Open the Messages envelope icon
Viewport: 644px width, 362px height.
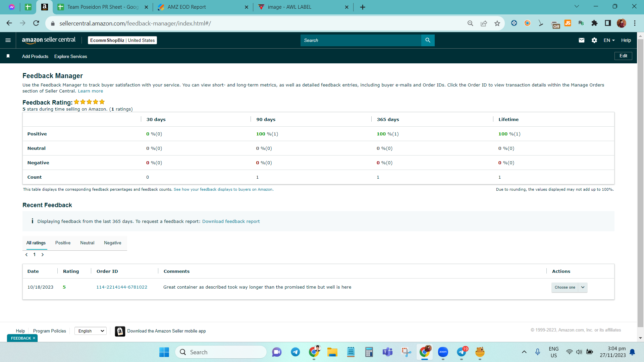(x=582, y=40)
